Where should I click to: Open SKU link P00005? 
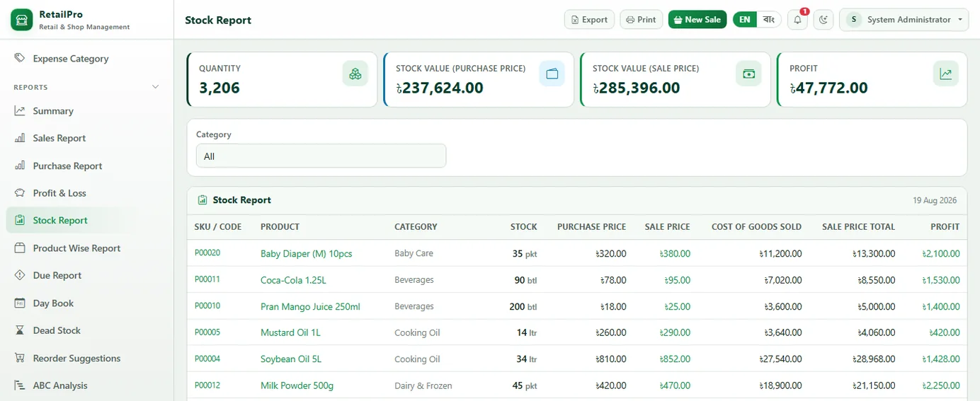[207, 332]
